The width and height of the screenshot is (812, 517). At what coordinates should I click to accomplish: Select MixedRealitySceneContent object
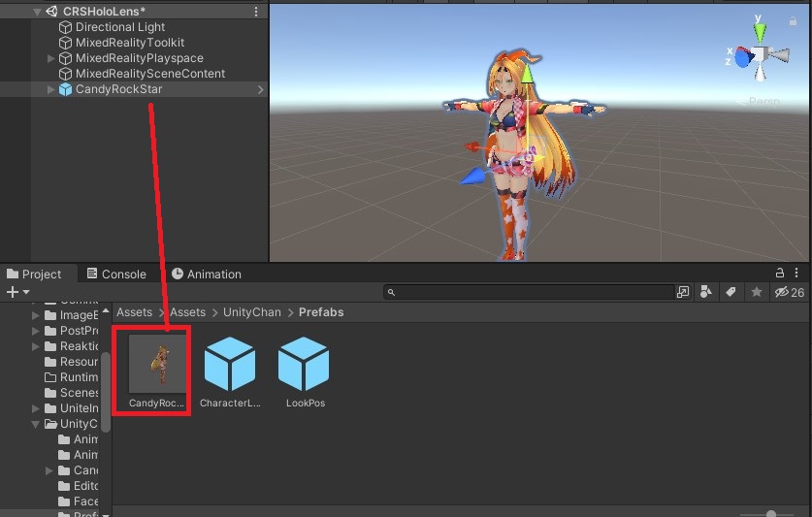click(150, 74)
